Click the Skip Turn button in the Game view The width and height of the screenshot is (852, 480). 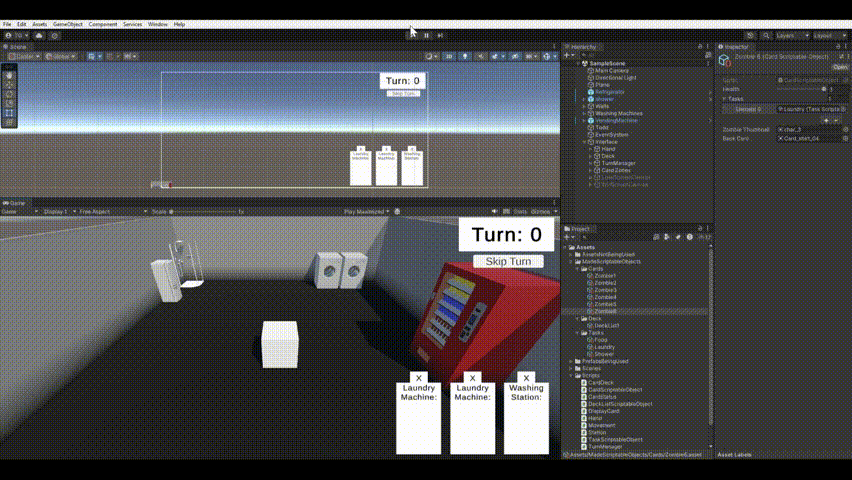click(508, 261)
